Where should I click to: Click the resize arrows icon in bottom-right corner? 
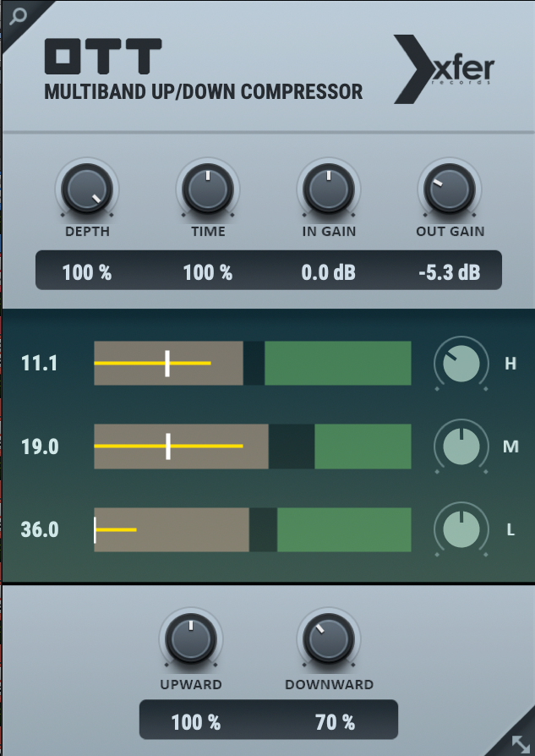[518, 739]
